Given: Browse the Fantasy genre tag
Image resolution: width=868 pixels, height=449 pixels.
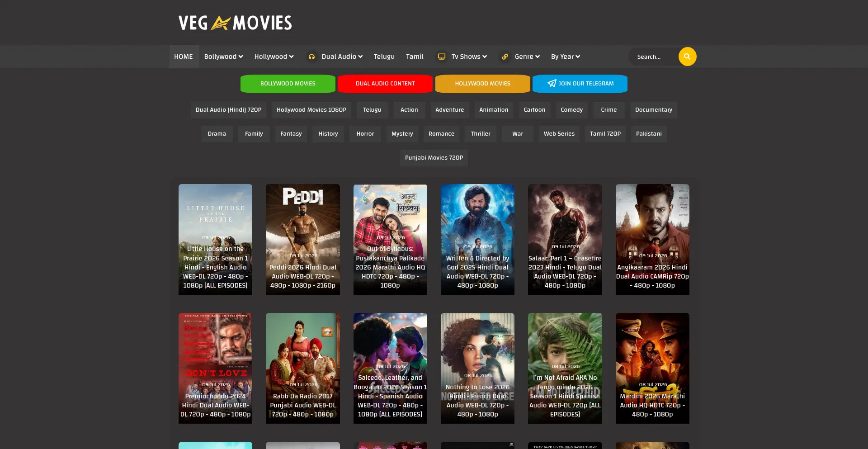Looking at the screenshot, I should pos(291,134).
